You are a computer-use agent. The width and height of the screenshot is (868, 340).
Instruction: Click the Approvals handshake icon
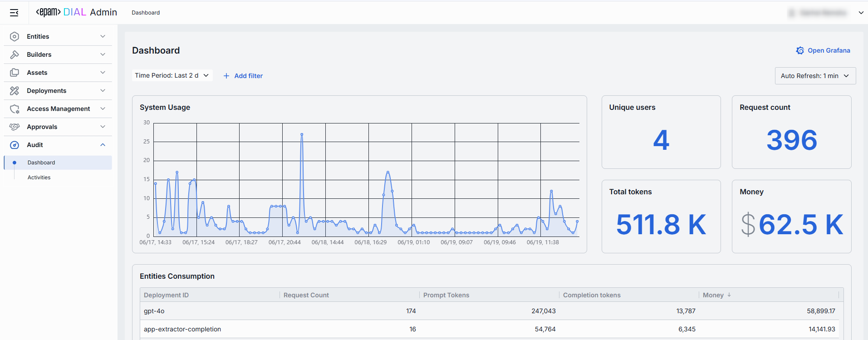15,127
